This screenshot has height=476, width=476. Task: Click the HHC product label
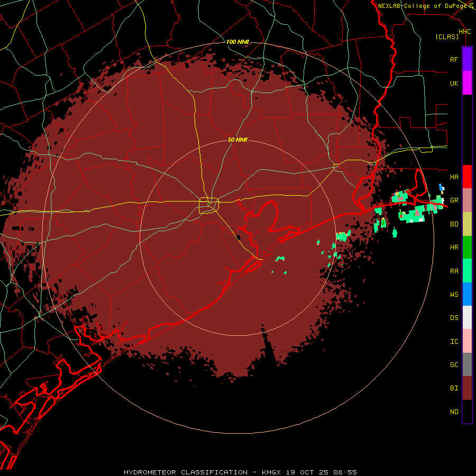(x=464, y=32)
